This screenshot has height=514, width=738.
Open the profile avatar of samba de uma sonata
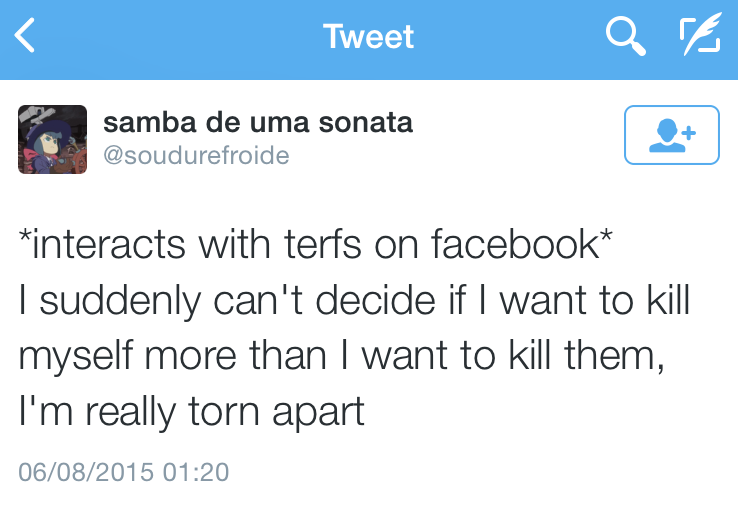coord(51,137)
